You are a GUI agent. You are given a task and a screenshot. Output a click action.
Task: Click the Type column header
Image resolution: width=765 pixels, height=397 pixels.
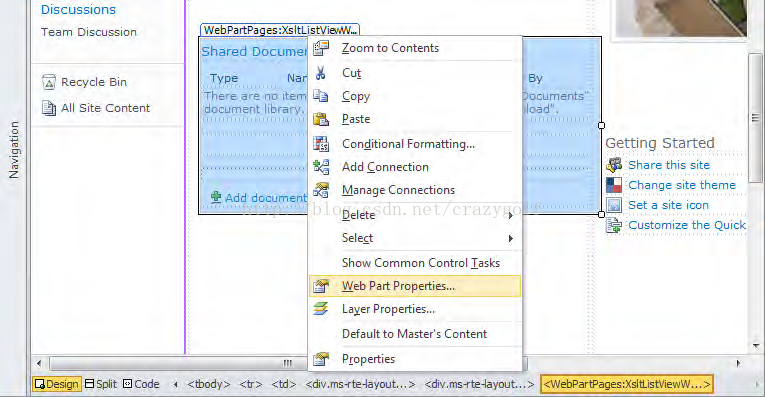(x=224, y=78)
